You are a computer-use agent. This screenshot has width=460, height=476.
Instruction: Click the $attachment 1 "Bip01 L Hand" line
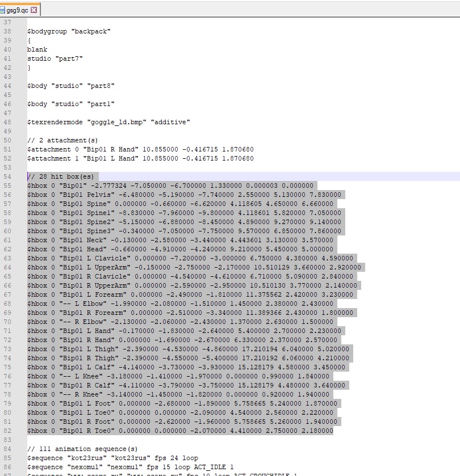tap(140, 158)
